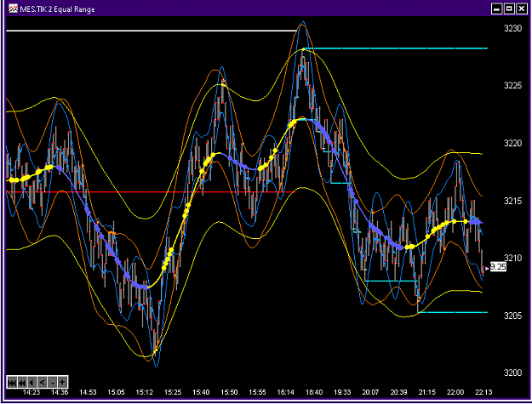Click the 22:00 time axis label
532x404 pixels.
(x=455, y=392)
